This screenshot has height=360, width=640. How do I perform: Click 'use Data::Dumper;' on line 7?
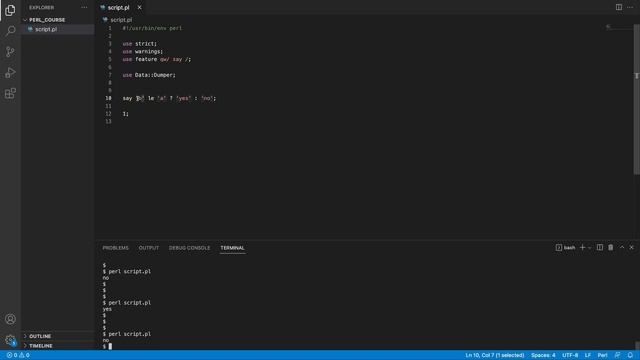pyautogui.click(x=149, y=75)
